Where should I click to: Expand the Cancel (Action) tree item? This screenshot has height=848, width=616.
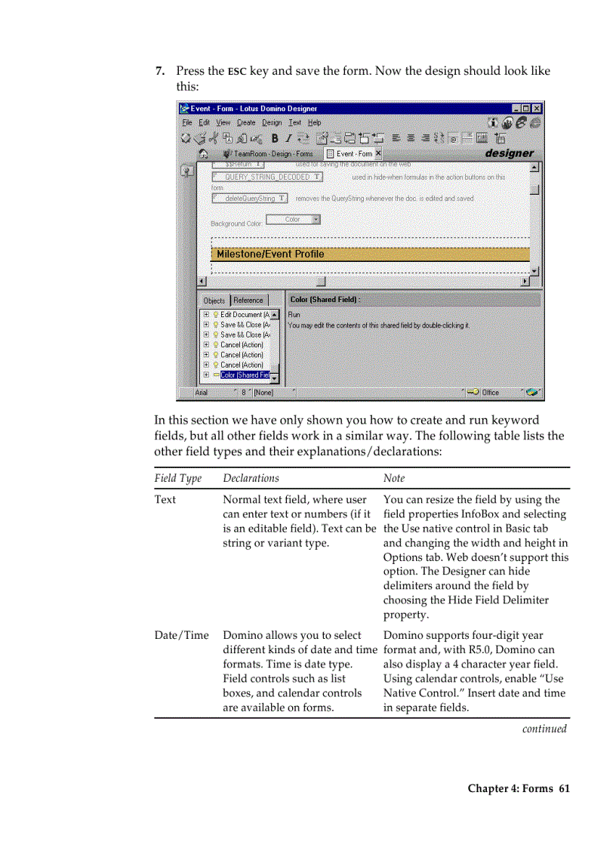205,345
